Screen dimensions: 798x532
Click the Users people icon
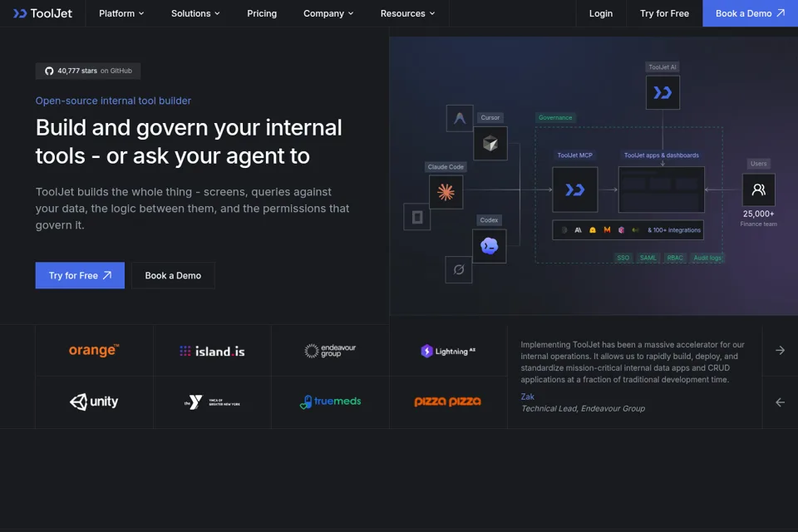point(758,190)
